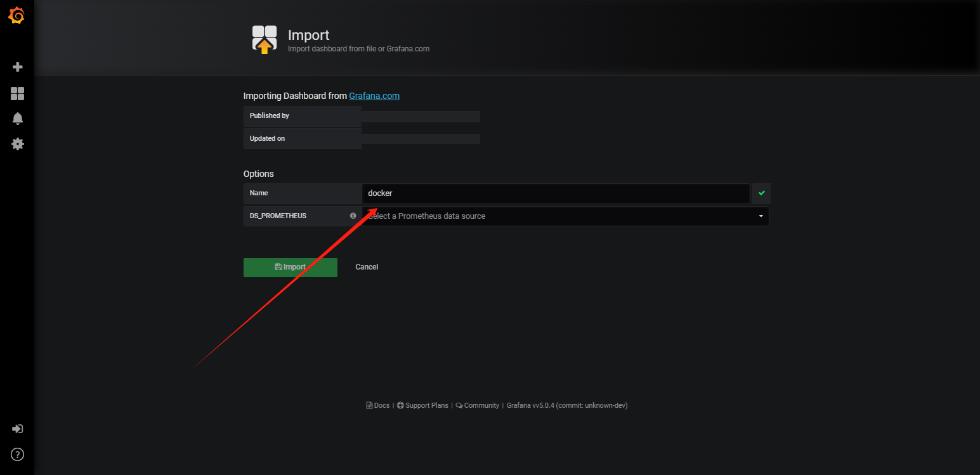Click the Import dashboard header icon

tap(265, 39)
